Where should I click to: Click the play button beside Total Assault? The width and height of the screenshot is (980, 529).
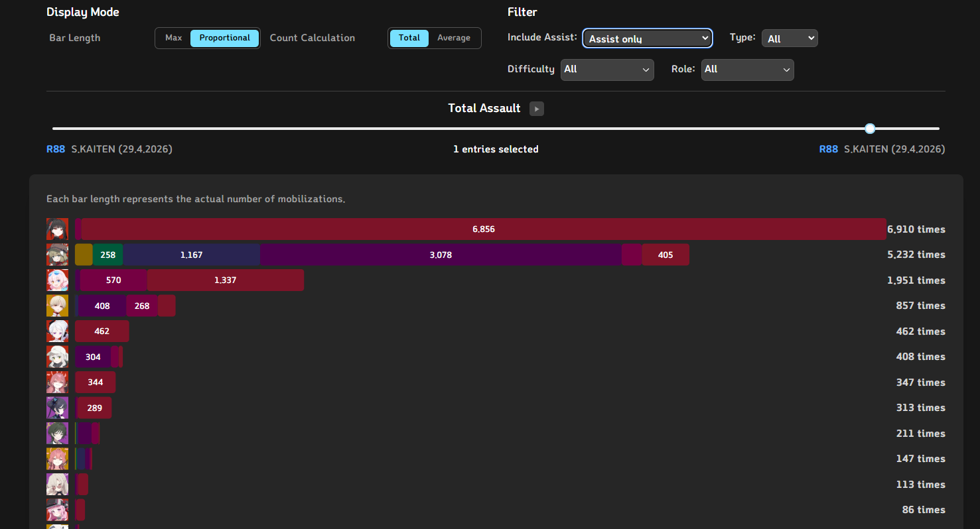(x=537, y=109)
